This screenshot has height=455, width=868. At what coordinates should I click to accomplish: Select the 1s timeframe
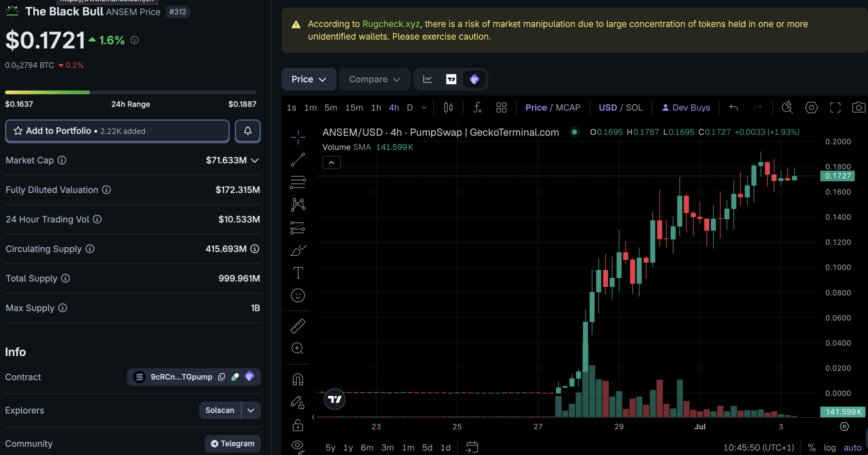(292, 107)
